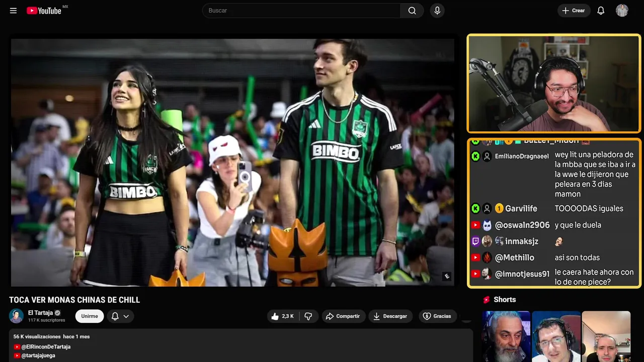This screenshot has height=362, width=644.
Task: Like the video (2,3 K)
Action: coord(283,316)
